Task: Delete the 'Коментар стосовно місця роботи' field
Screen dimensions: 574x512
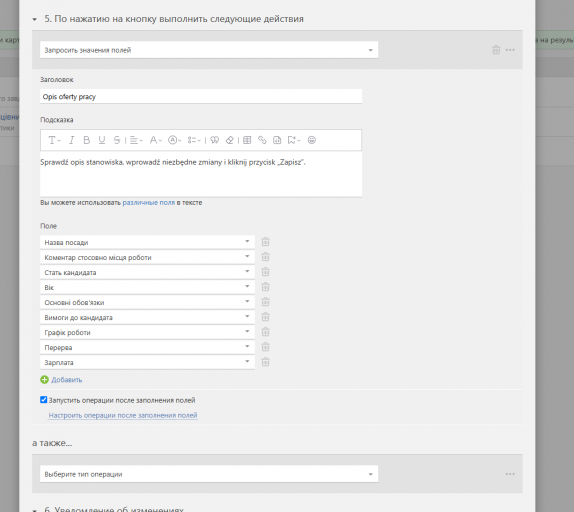Action: tap(265, 257)
